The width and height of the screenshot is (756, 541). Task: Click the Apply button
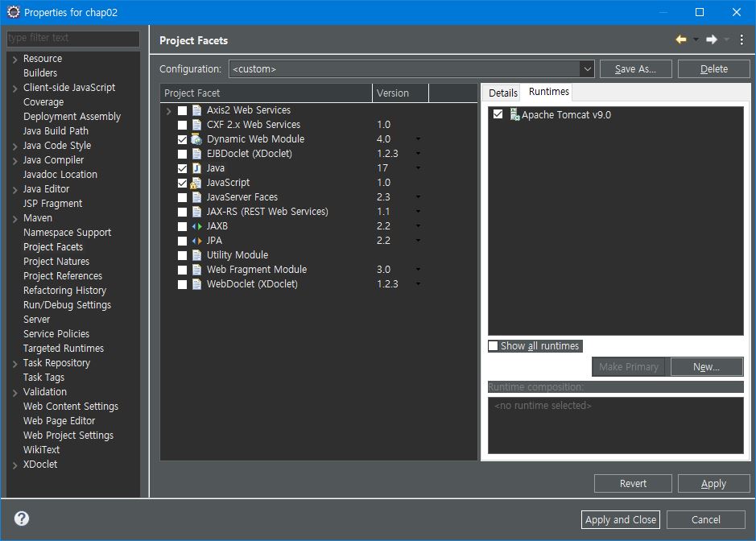pos(713,484)
